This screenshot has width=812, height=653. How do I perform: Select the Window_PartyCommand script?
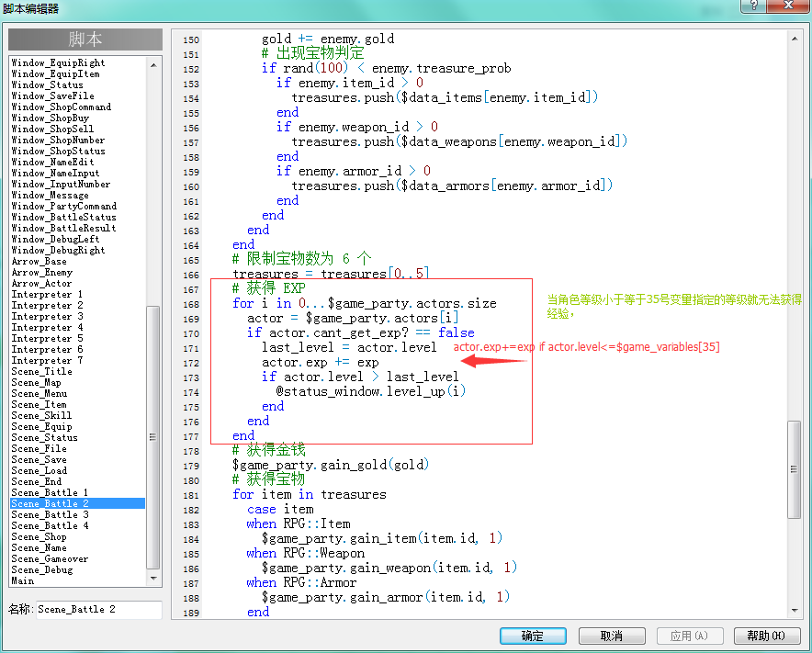(63, 206)
